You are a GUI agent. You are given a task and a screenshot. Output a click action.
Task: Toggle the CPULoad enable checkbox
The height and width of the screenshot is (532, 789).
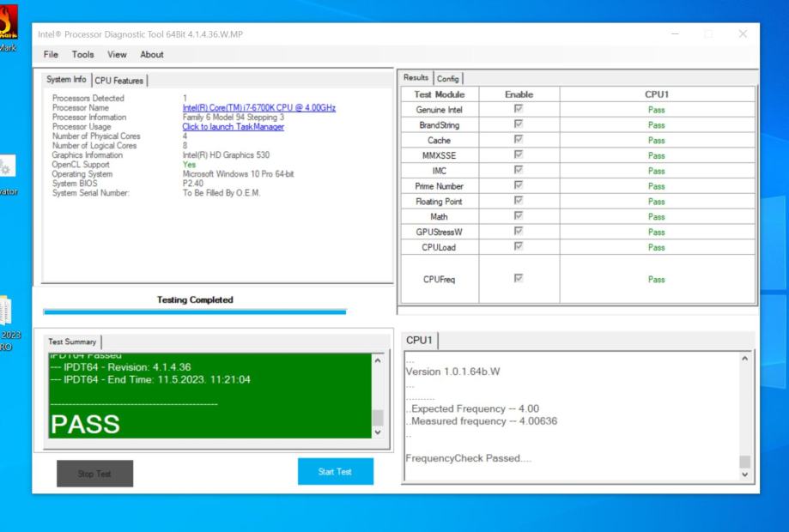[x=519, y=246]
